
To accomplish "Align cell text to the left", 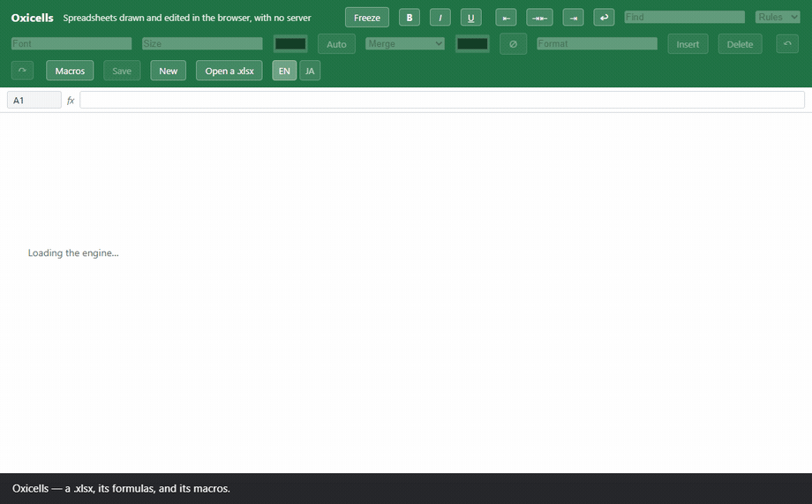I will 506,18.
